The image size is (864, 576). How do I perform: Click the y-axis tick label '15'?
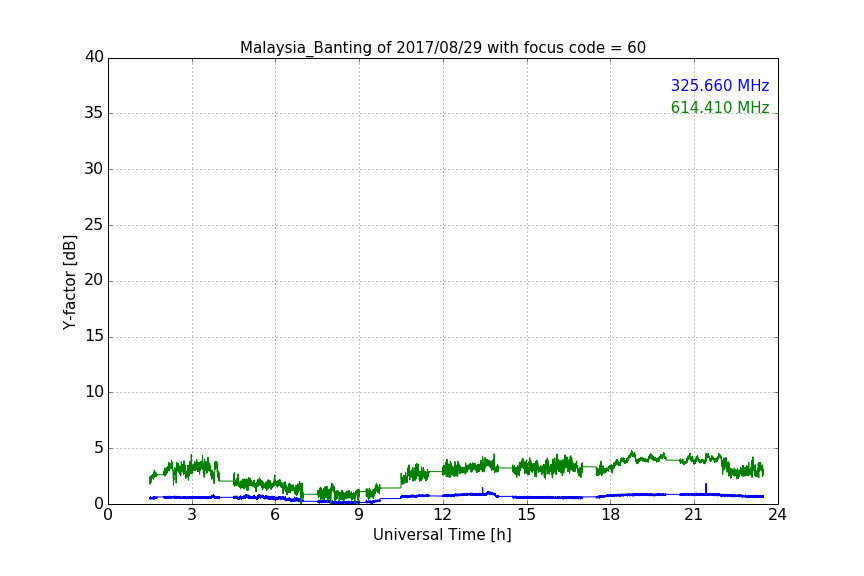(94, 336)
